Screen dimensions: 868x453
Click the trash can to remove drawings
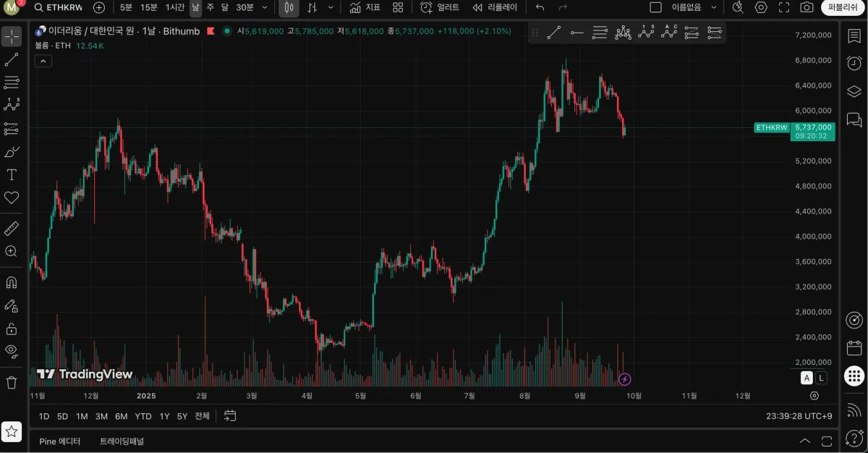12,382
